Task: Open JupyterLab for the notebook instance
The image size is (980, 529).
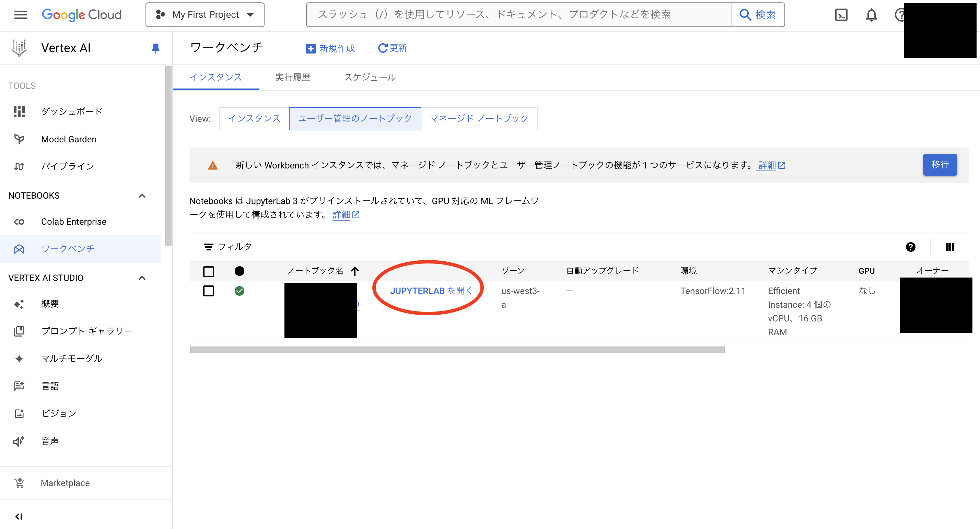Action: 431,290
